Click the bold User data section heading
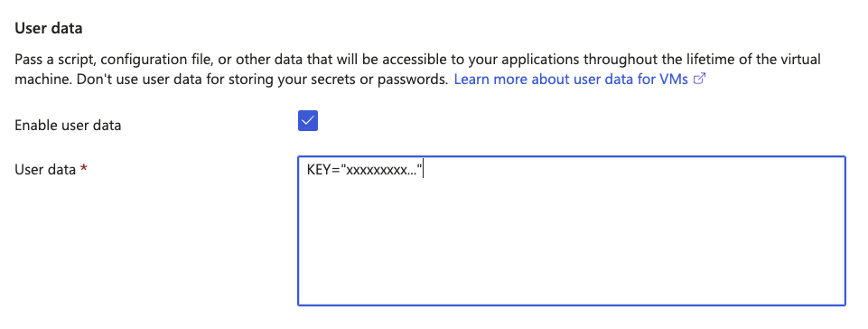The width and height of the screenshot is (868, 329). pyautogui.click(x=49, y=29)
